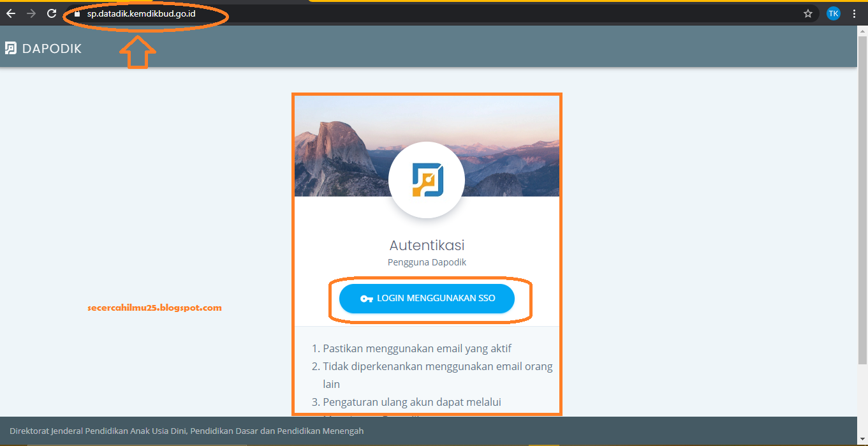Click the Pengguna Dapodik subtitle
Viewport: 868px width, 446px height.
pyautogui.click(x=427, y=262)
